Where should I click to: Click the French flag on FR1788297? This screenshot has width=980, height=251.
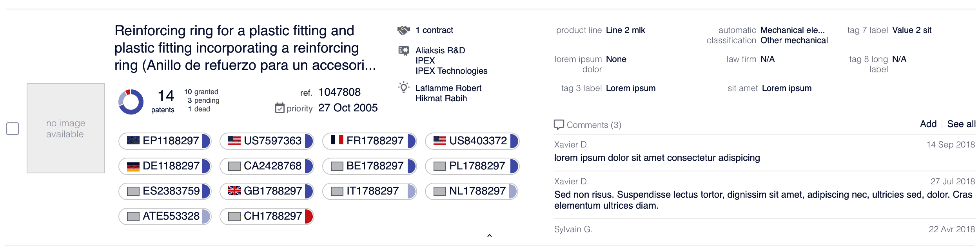click(337, 140)
